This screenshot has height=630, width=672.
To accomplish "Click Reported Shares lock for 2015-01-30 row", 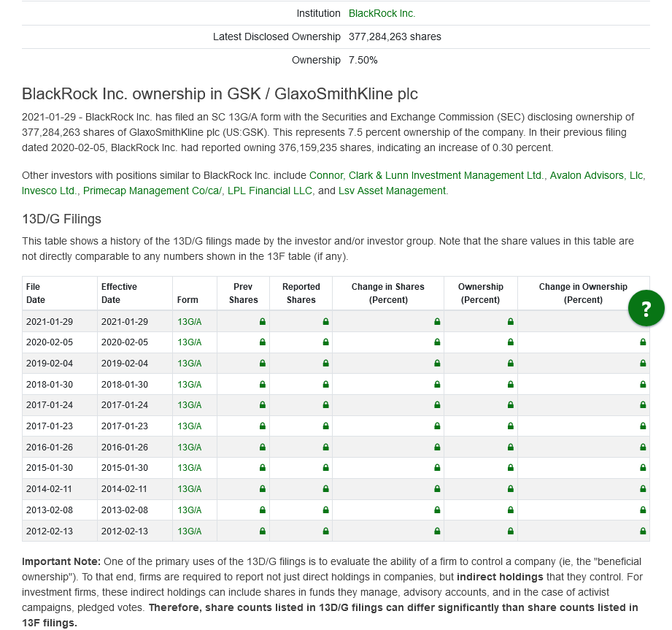I will point(325,467).
